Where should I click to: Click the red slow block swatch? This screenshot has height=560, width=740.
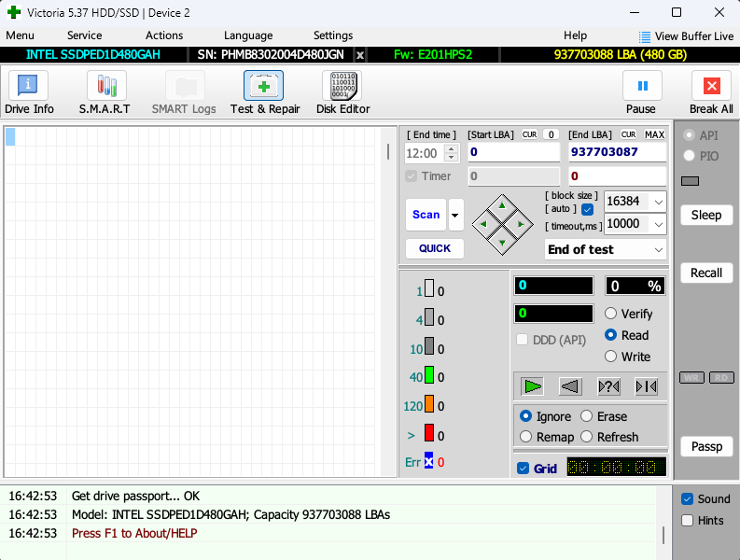click(429, 432)
